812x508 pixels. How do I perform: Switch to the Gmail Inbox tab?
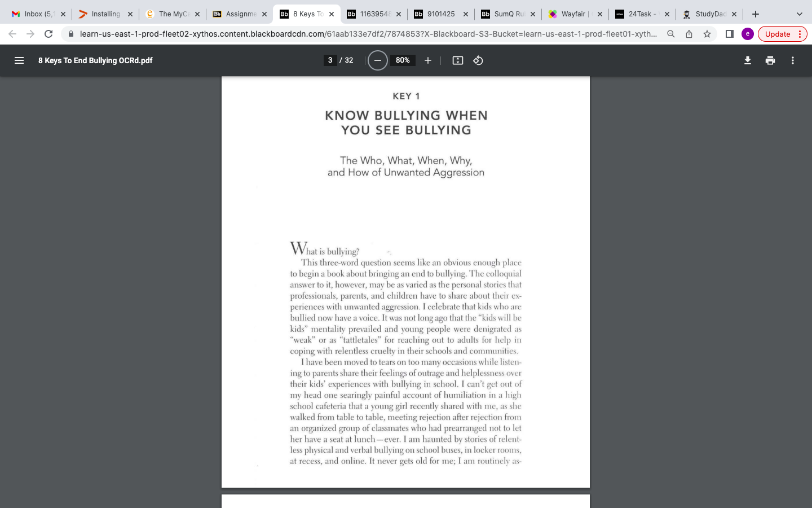point(34,14)
